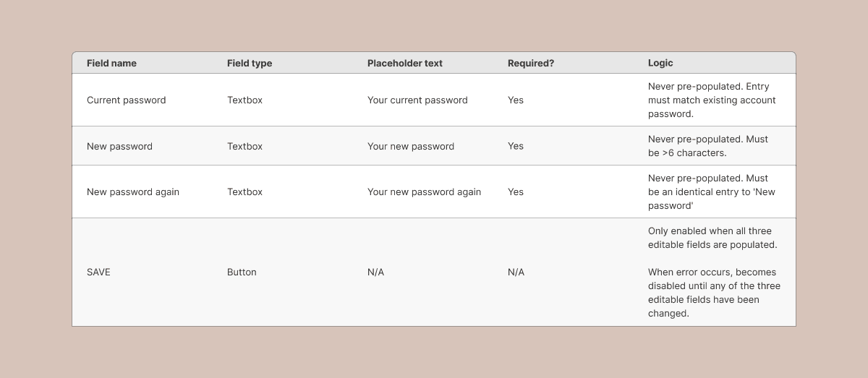This screenshot has width=868, height=378.
Task: Click 'Your new password again' placeholder cell
Action: point(424,192)
